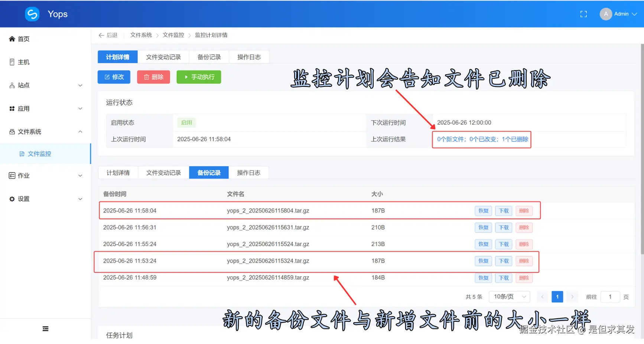
Task: Expand the 应用 sidebar menu
Action: pos(45,109)
